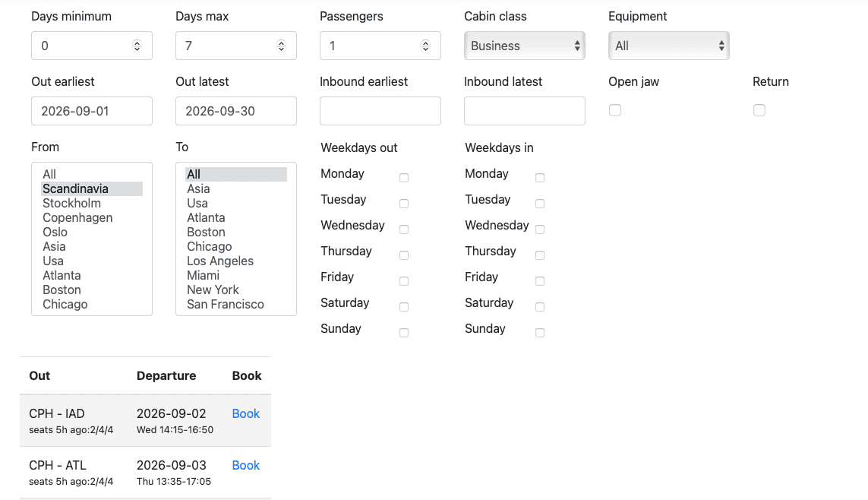Select Wednesday under Weekdays in
The height and width of the screenshot is (500, 868).
pyautogui.click(x=540, y=229)
